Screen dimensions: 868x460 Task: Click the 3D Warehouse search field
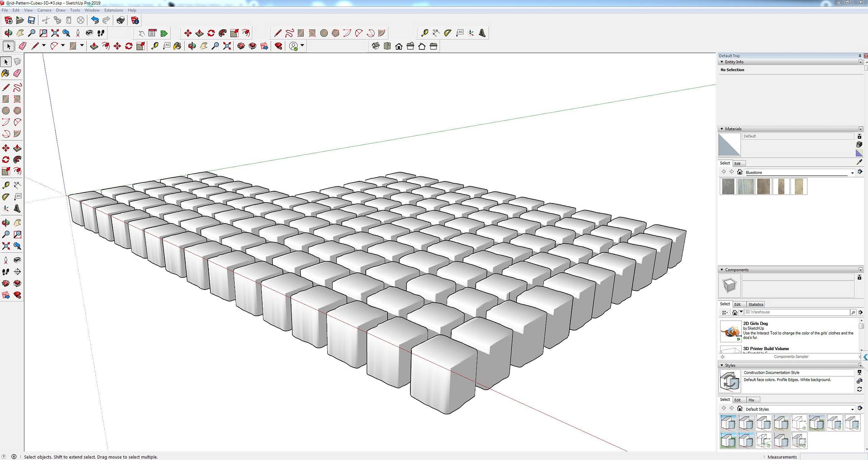pyautogui.click(x=796, y=312)
